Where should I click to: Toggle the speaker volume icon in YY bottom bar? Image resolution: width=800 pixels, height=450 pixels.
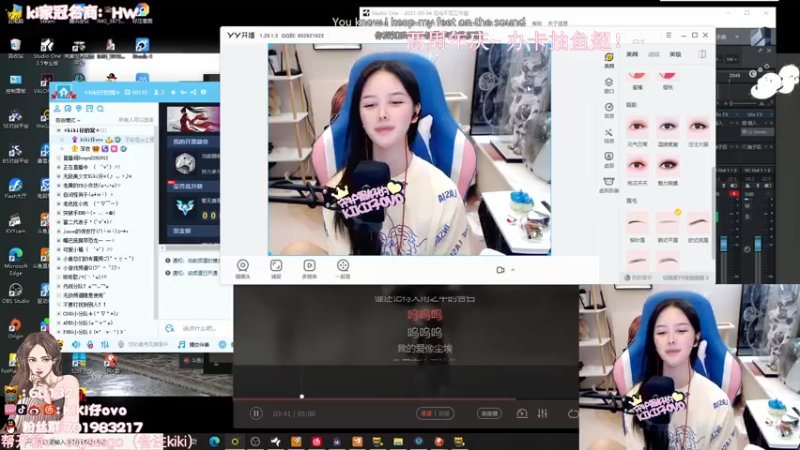76,344
